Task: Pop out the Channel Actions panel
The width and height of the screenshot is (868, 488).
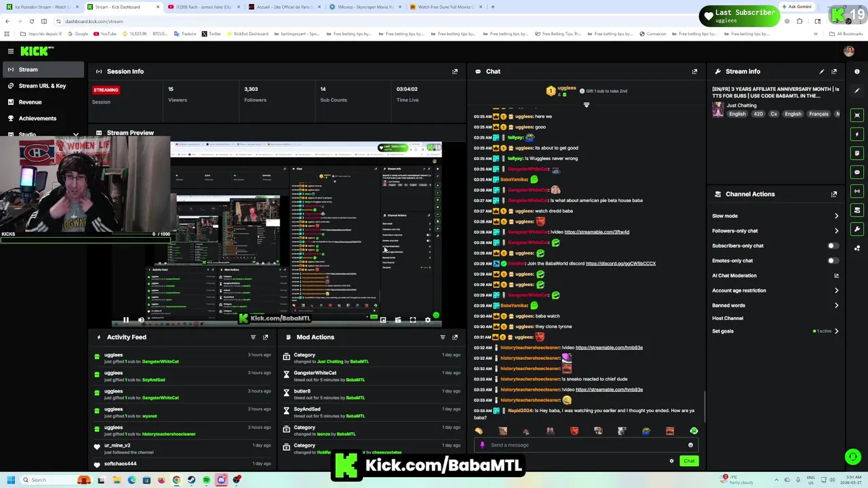Action: coord(834,194)
